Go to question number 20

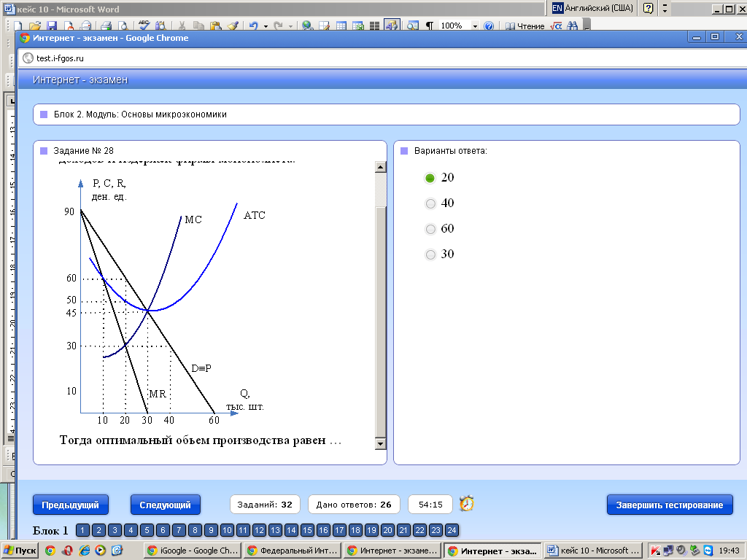[388, 530]
